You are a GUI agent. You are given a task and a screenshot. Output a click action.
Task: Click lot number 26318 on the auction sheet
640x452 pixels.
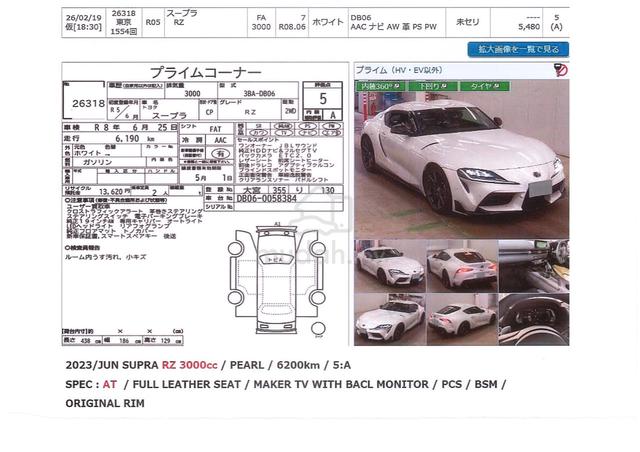pos(88,103)
